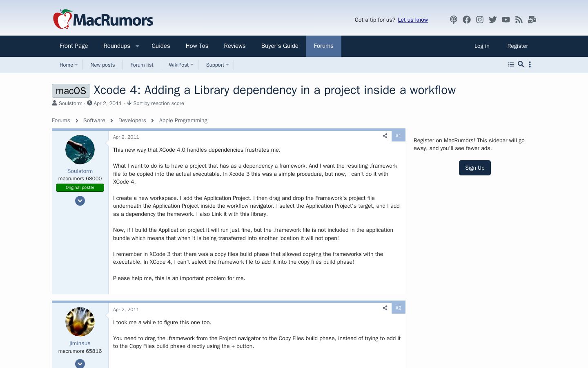Click the Log in link
This screenshot has width=588, height=368.
(482, 46)
